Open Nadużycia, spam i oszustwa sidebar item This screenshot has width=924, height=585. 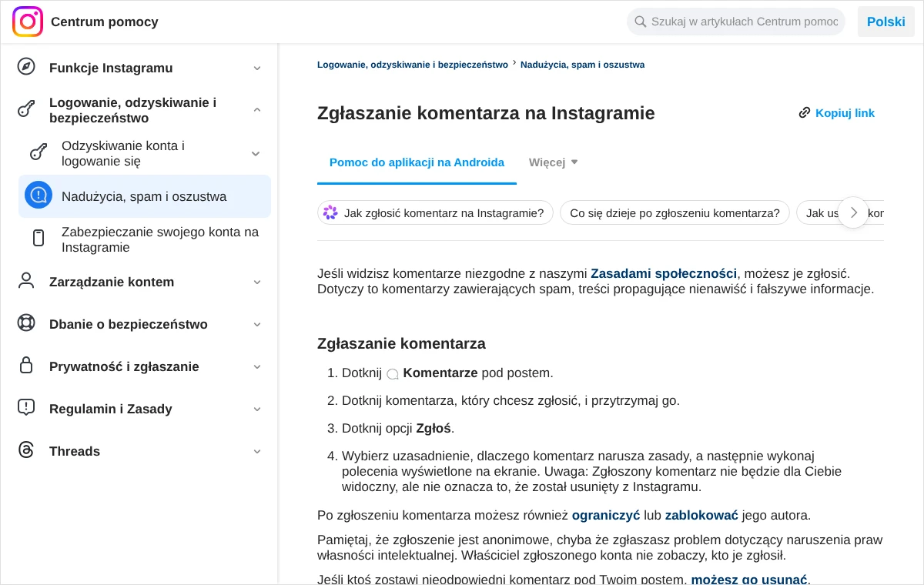tap(145, 196)
